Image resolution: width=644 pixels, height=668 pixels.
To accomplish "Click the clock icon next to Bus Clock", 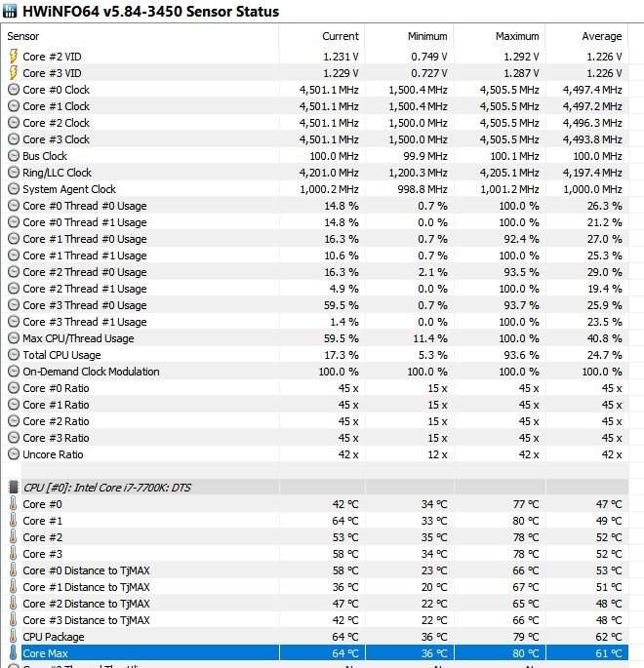I will [14, 156].
